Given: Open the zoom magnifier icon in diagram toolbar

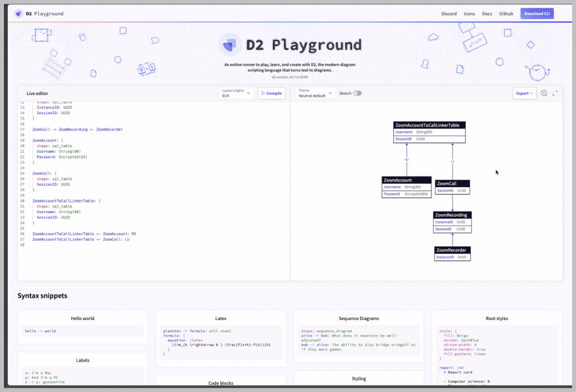Looking at the screenshot, I should click(544, 93).
